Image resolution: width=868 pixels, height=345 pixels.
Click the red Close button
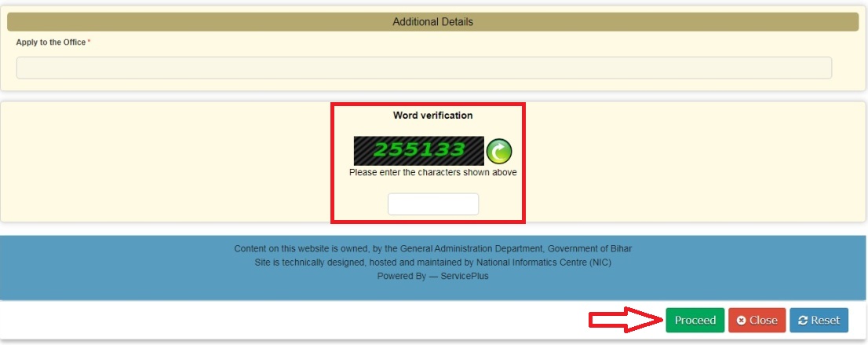pos(757,320)
